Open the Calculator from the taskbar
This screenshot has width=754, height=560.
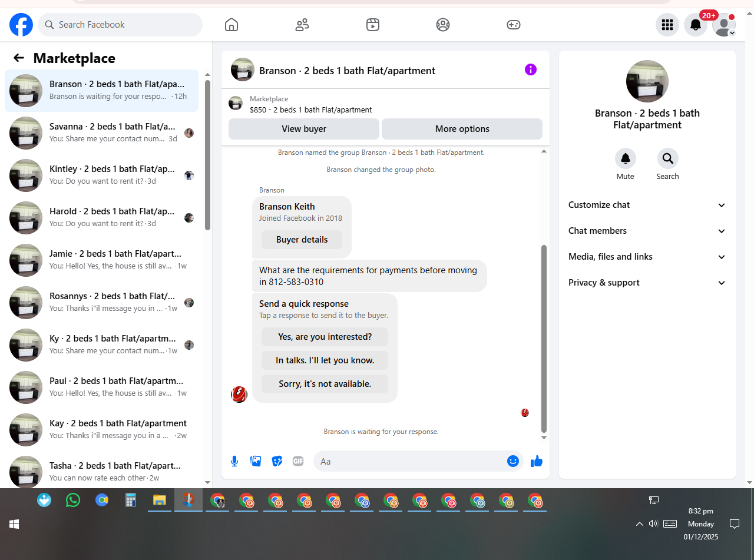tap(131, 501)
